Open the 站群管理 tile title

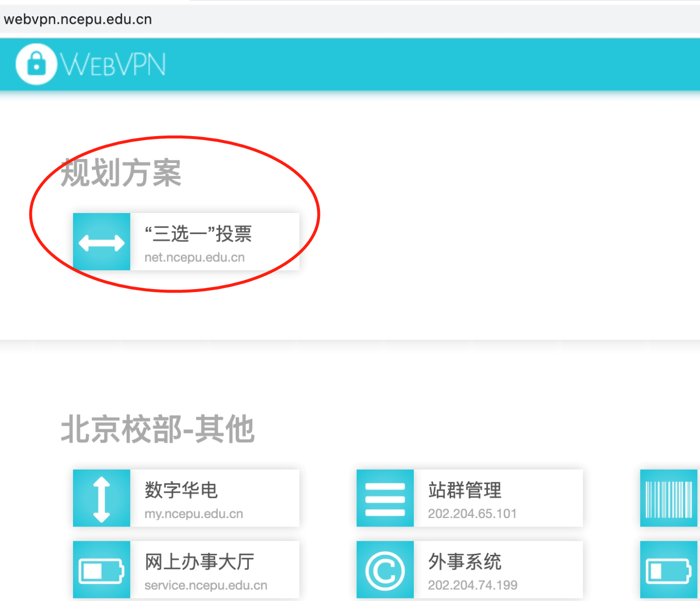coord(465,490)
